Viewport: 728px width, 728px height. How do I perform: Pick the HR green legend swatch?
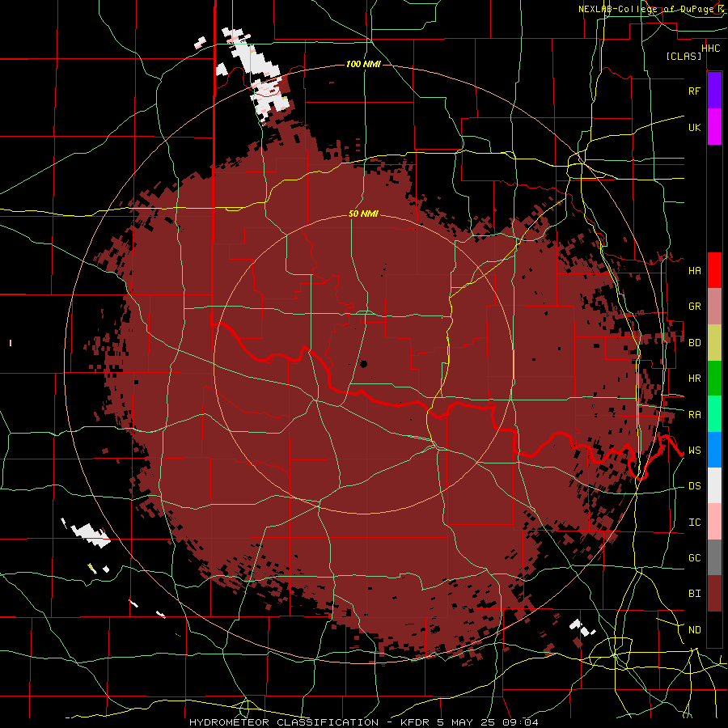(714, 378)
